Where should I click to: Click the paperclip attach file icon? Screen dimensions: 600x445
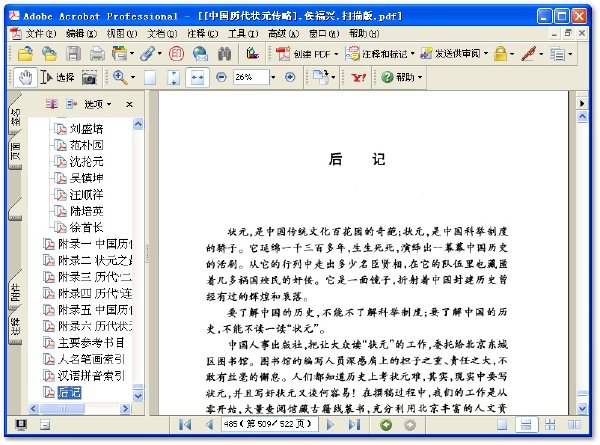tap(147, 54)
